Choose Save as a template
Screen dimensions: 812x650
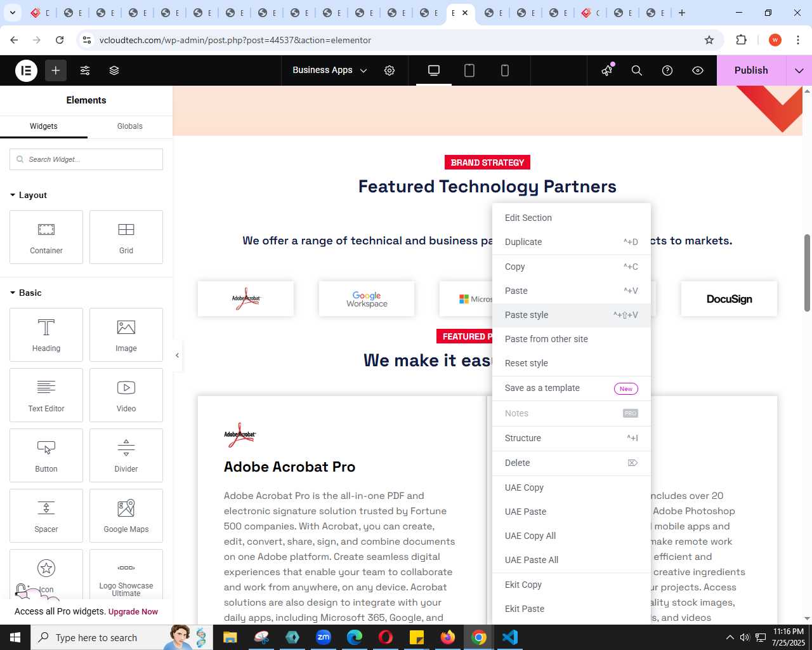[x=572, y=388]
